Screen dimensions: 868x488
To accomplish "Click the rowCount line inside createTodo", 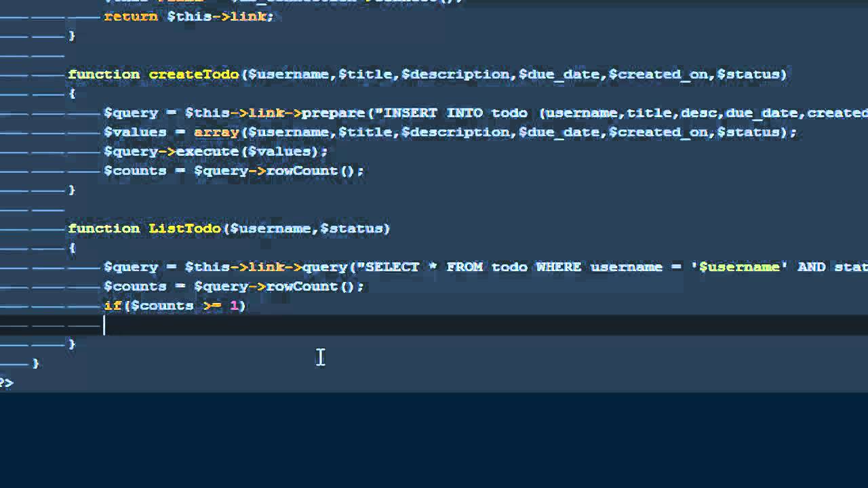I will point(234,171).
